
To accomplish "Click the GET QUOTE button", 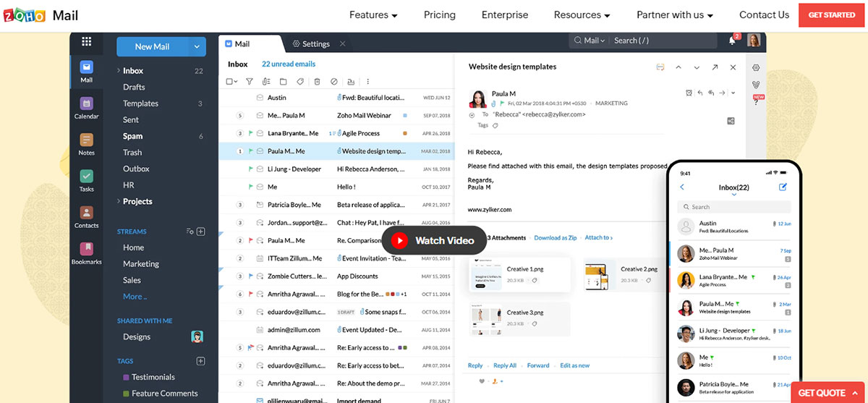I will [828, 392].
